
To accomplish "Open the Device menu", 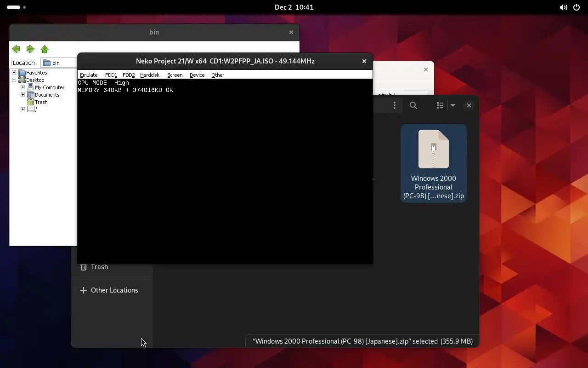I will [x=197, y=75].
